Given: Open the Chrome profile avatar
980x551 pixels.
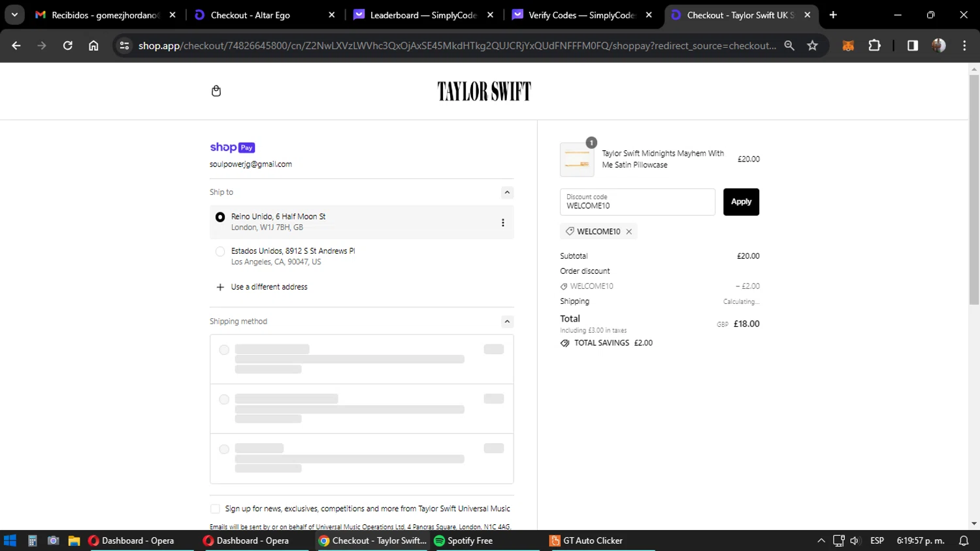Looking at the screenshot, I should (x=939, y=46).
